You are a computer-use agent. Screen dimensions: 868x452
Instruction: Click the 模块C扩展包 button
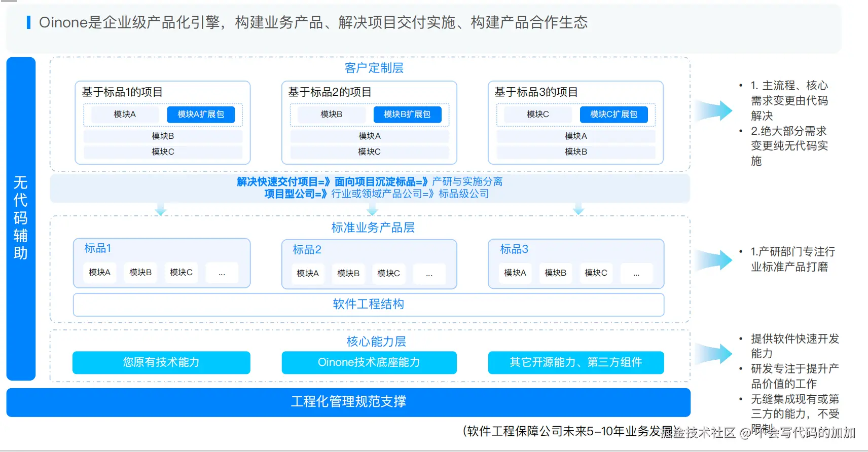coord(613,115)
